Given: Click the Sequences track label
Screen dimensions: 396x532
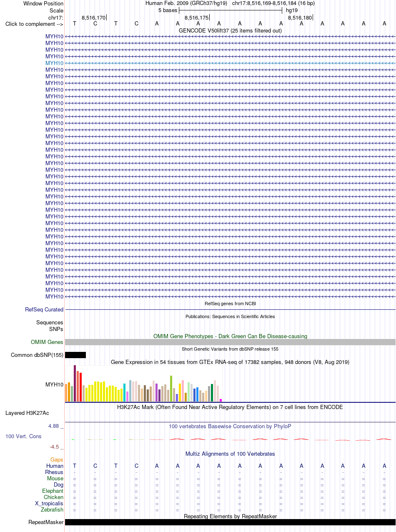Looking at the screenshot, I should pyautogui.click(x=50, y=322).
